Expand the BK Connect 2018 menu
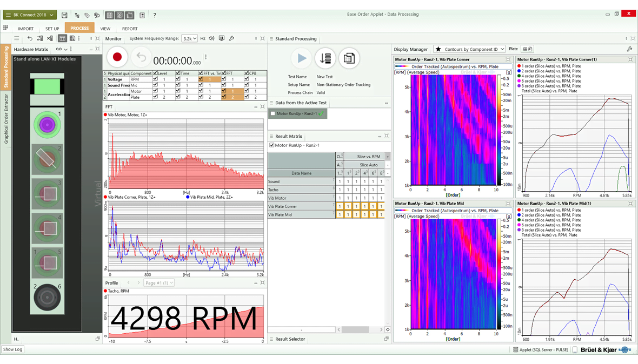Screen dimensions: 638x364 coord(30,15)
